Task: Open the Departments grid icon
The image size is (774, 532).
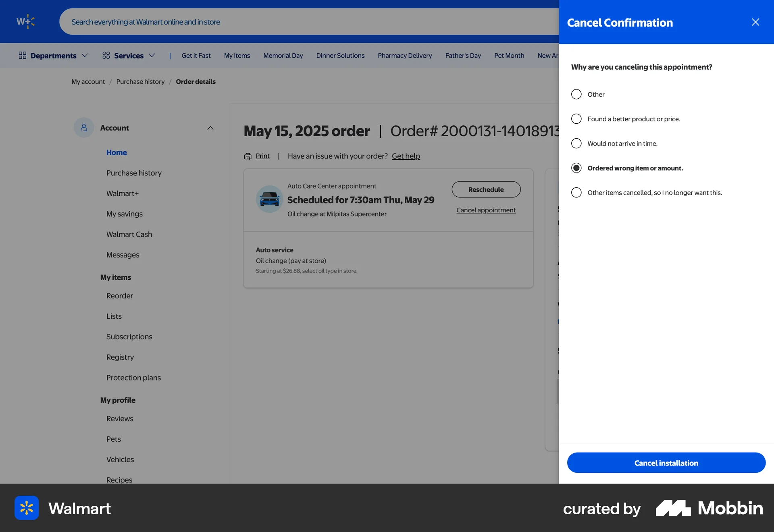Action: coord(23,55)
